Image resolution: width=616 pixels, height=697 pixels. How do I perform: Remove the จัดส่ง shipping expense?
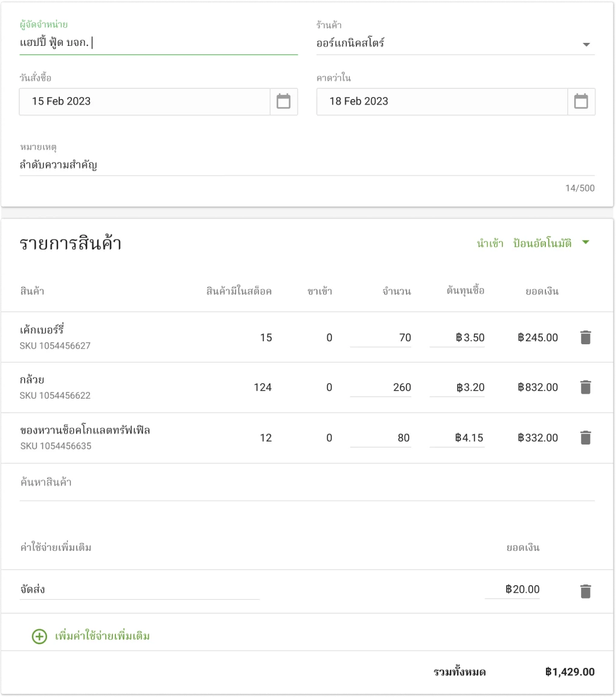pyautogui.click(x=585, y=589)
